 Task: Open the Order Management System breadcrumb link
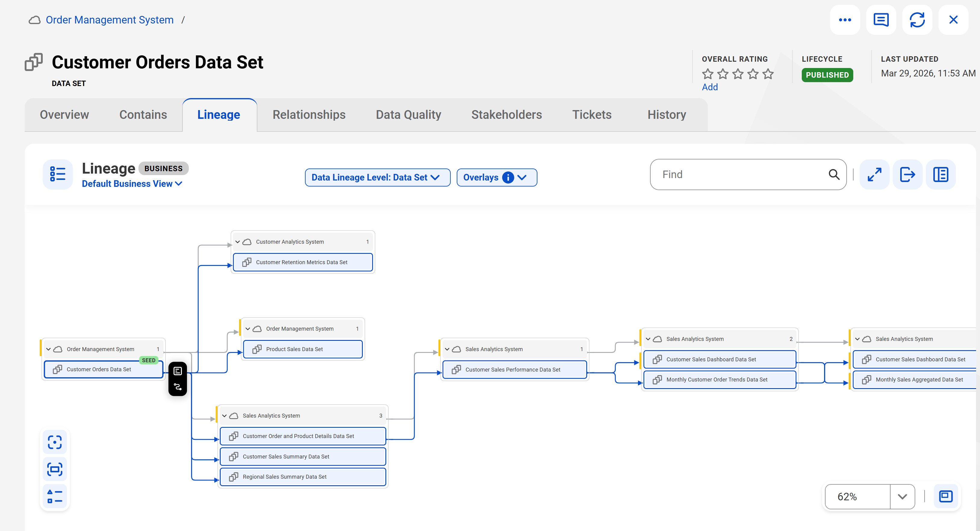point(110,20)
